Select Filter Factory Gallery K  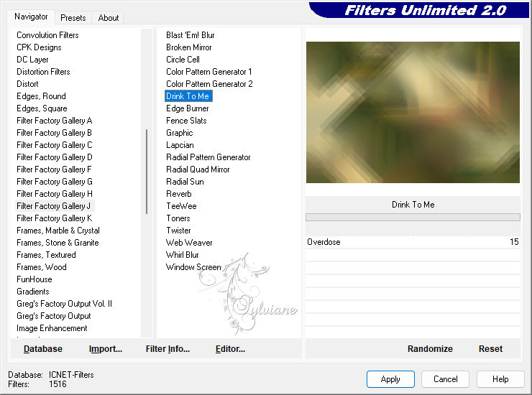tap(55, 218)
